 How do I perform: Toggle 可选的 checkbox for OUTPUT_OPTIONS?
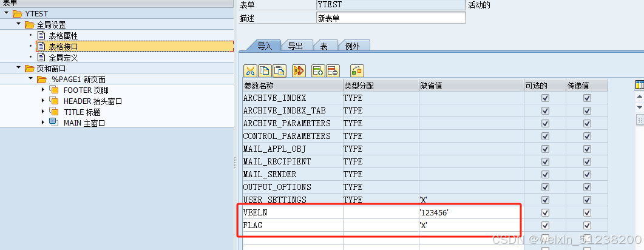point(545,187)
